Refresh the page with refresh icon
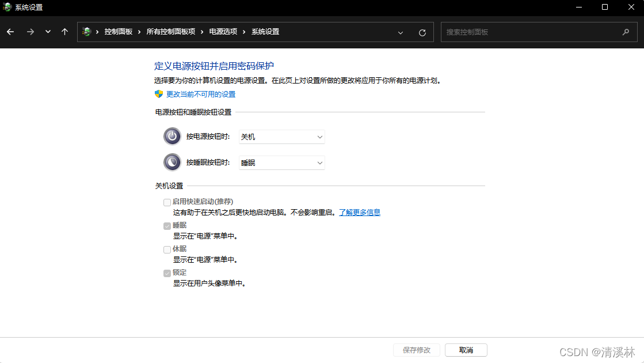The image size is (644, 363). click(422, 32)
